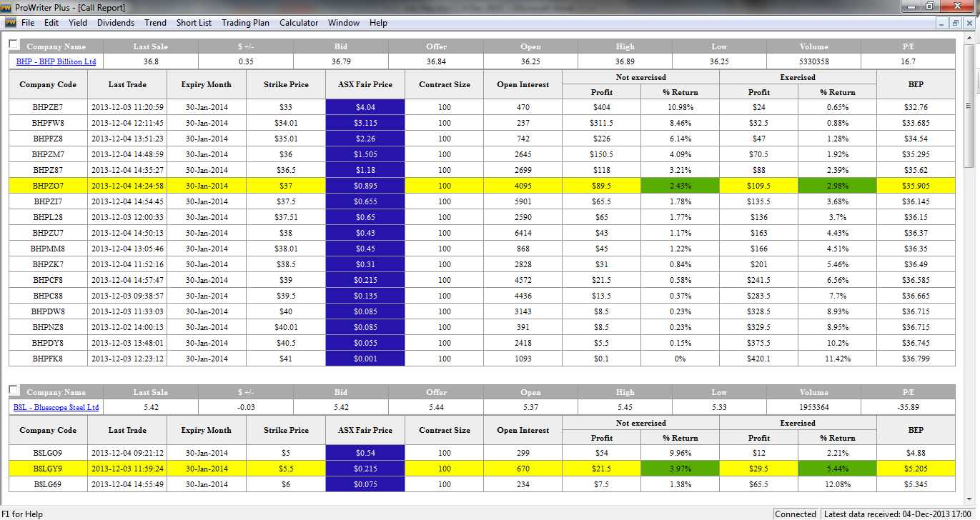The width and height of the screenshot is (980, 520).
Task: Close the inner Call Report document
Action: tap(970, 23)
